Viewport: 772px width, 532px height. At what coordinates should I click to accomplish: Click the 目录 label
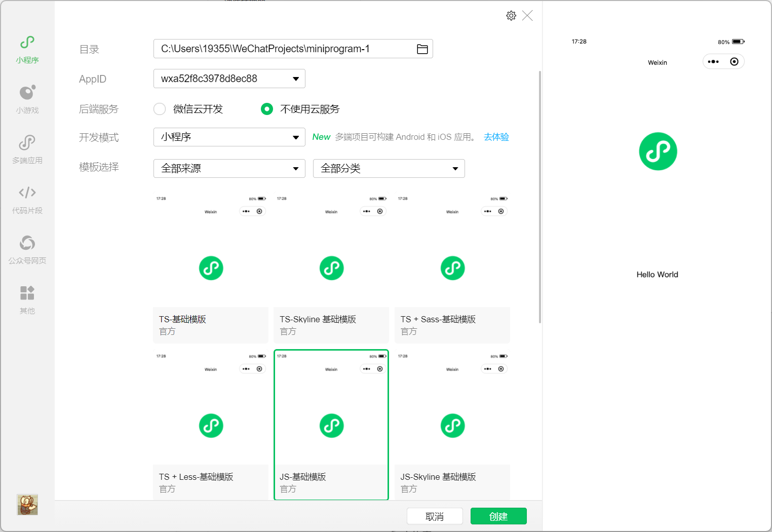[89, 50]
